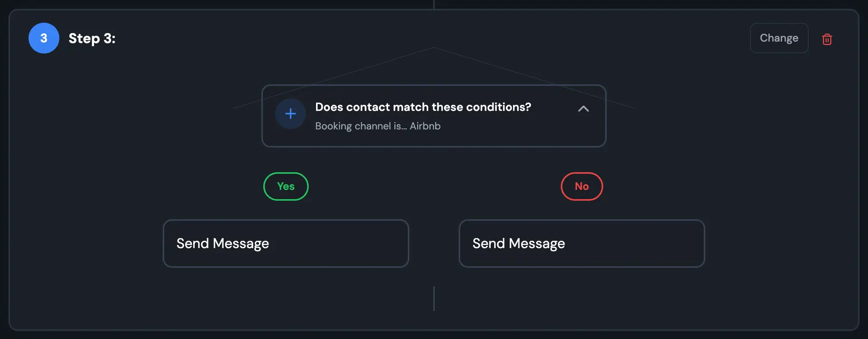This screenshot has width=868, height=339.
Task: Expand the Send Message block under Yes
Action: 286,243
